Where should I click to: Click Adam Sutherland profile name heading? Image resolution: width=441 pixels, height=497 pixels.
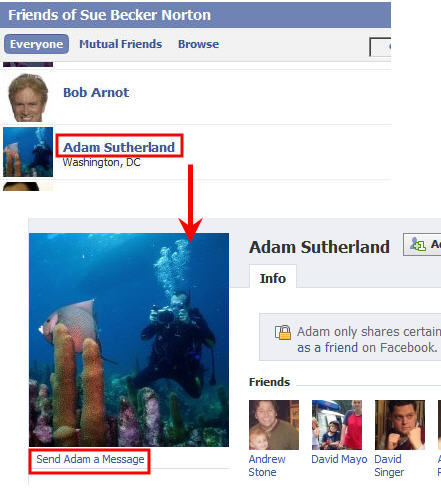point(319,247)
